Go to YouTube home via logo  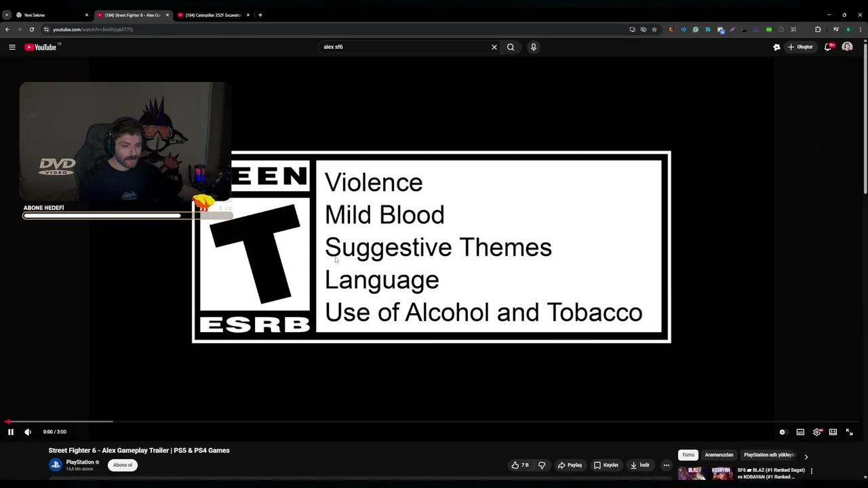coord(42,47)
